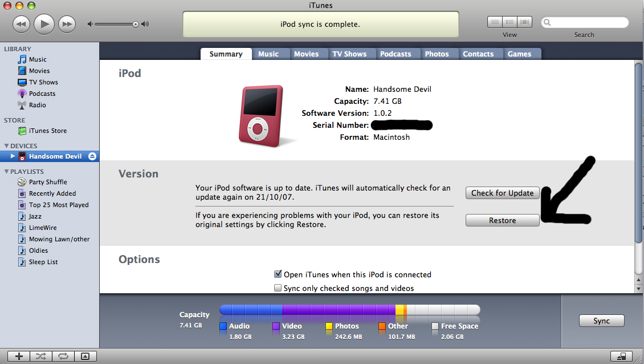Expand Handsome Devil device contents triangle
The height and width of the screenshot is (364, 644).
click(13, 156)
